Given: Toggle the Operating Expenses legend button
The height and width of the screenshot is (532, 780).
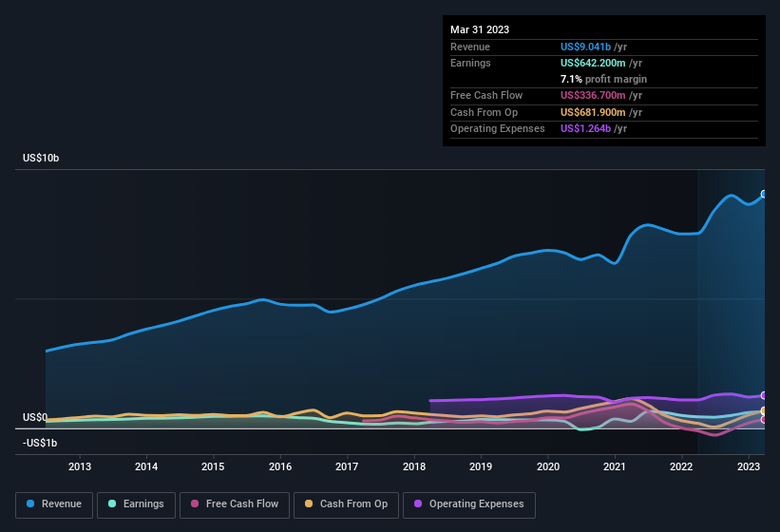Looking at the screenshot, I should pos(469,504).
